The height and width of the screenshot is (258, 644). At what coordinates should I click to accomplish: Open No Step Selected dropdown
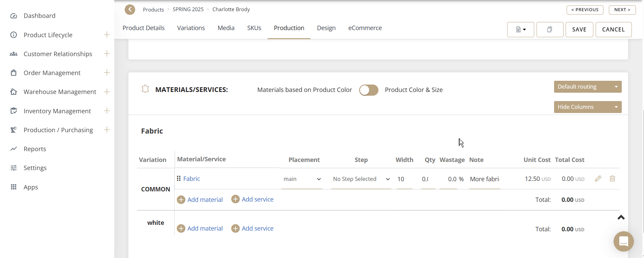[x=361, y=179]
